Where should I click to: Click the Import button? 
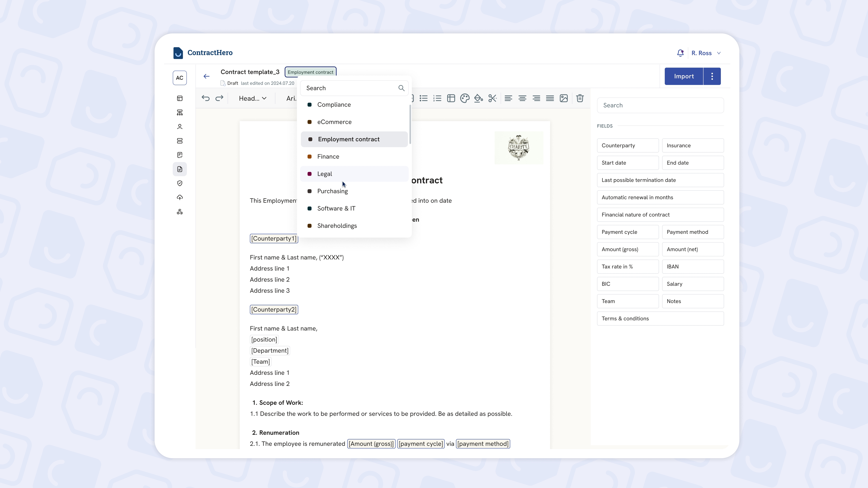684,76
